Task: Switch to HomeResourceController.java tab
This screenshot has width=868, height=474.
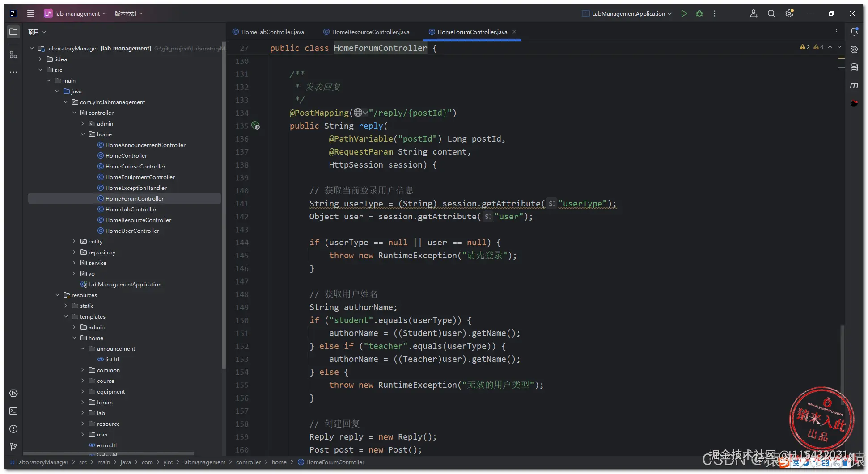Action: pos(366,32)
